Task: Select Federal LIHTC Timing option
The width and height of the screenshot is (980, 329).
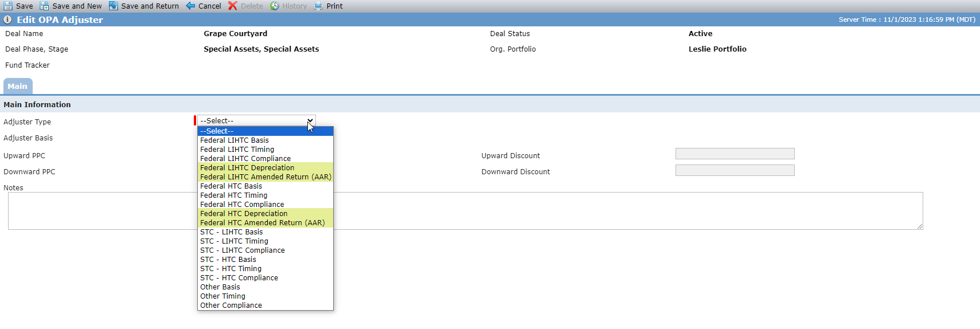Action: [266, 150]
